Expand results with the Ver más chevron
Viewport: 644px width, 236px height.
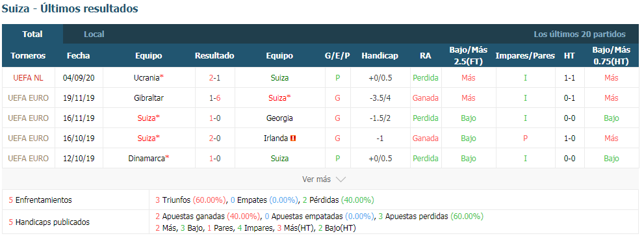(x=341, y=179)
